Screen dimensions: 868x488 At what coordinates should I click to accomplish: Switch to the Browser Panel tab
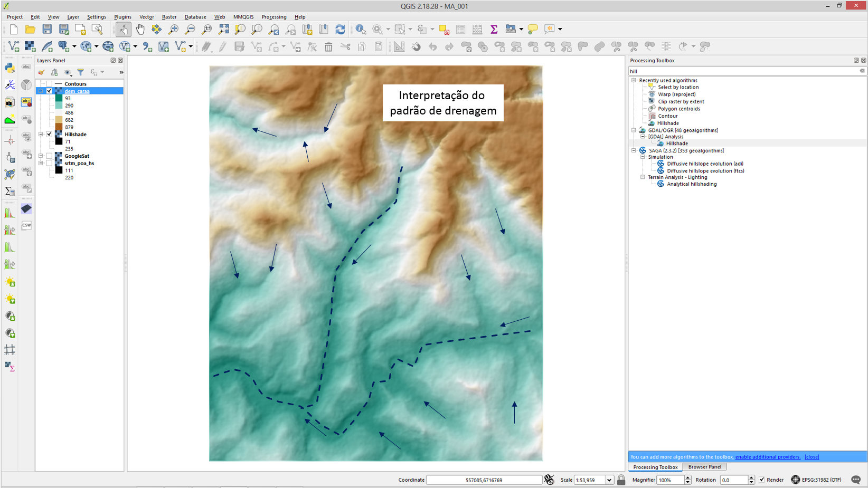click(x=704, y=467)
